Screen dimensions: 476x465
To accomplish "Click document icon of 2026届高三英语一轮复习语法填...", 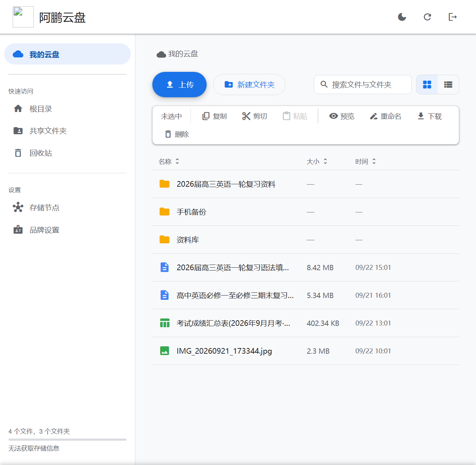I will (x=164, y=267).
